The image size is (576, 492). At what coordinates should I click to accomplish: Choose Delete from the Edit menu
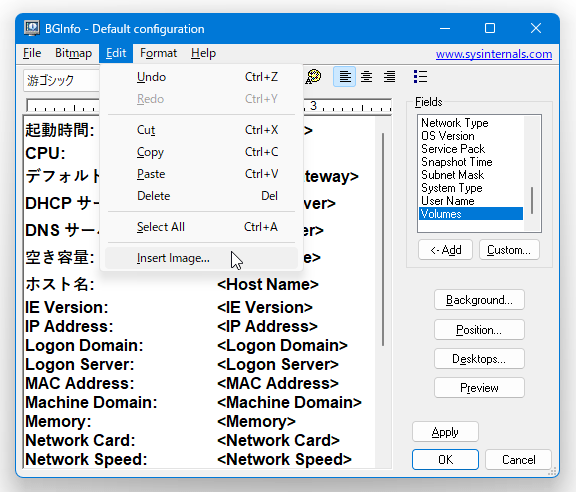[x=201, y=196]
